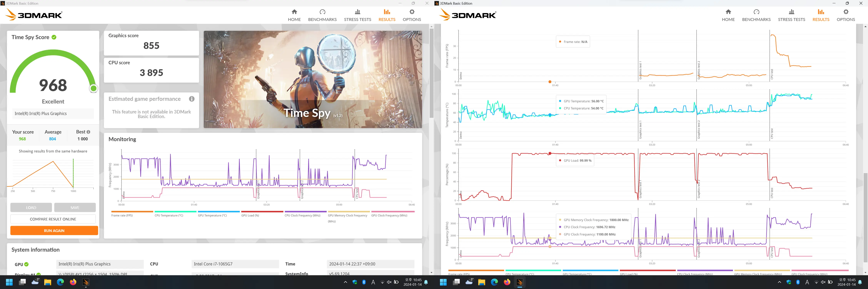868x289 pixels.
Task: Click the info icon next to Best
Action: click(x=88, y=132)
